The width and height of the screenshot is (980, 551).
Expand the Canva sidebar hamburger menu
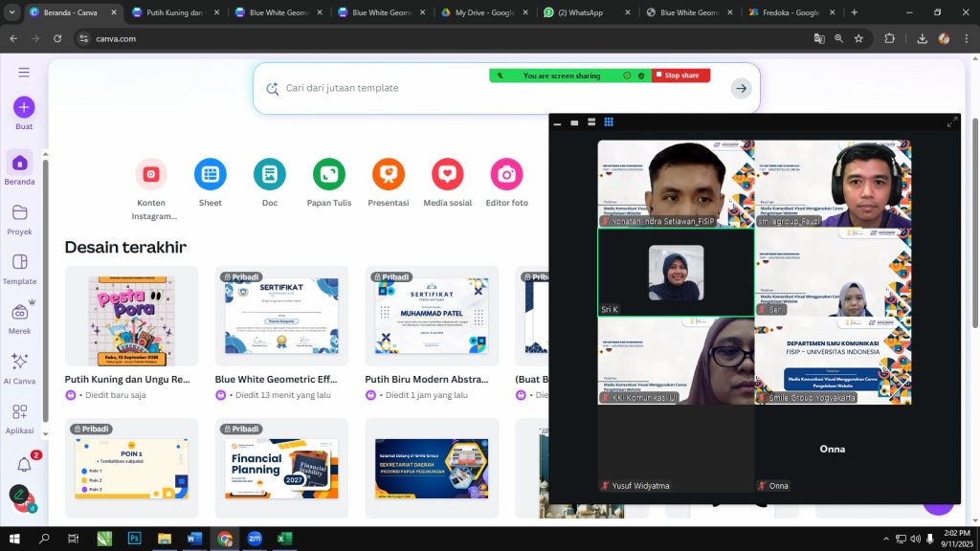tap(24, 72)
